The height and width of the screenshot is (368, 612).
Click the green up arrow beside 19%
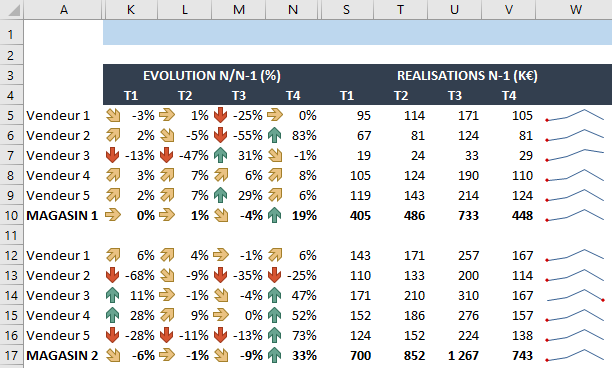(x=274, y=215)
